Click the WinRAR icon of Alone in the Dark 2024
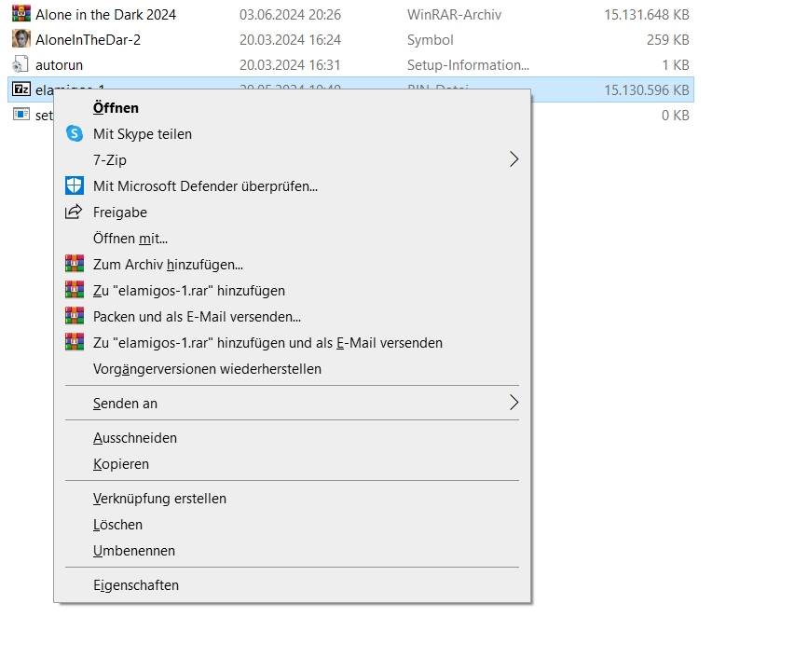The width and height of the screenshot is (808, 672). click(x=21, y=13)
